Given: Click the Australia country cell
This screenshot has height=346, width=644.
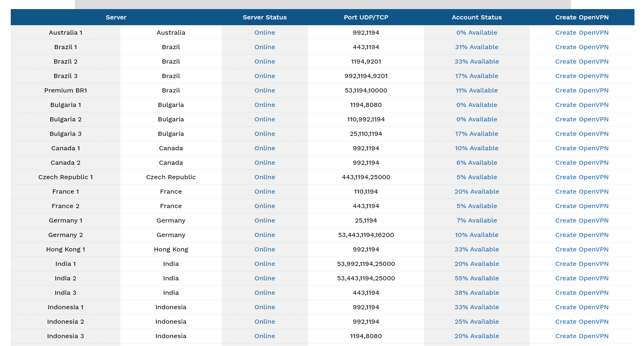Looking at the screenshot, I should (171, 33).
